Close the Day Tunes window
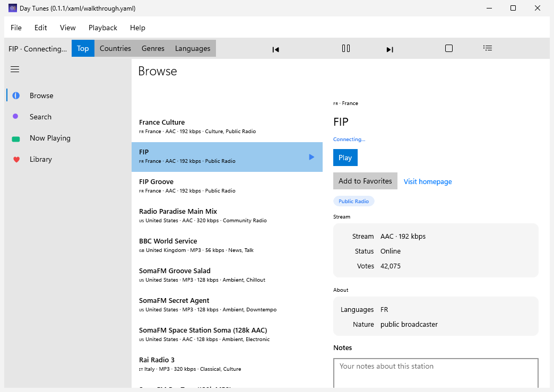The height and width of the screenshot is (392, 554). pos(538,8)
